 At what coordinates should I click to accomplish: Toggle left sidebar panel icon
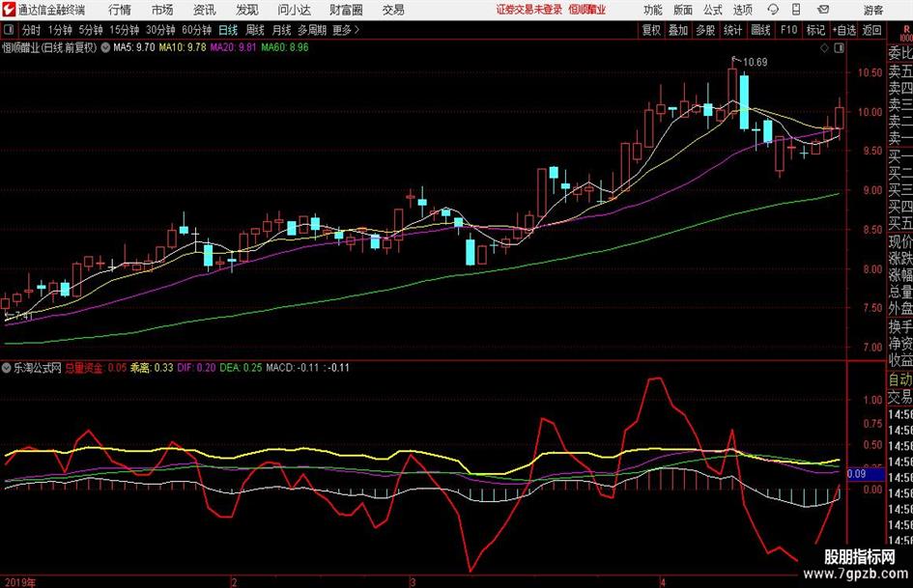pyautogui.click(x=8, y=30)
